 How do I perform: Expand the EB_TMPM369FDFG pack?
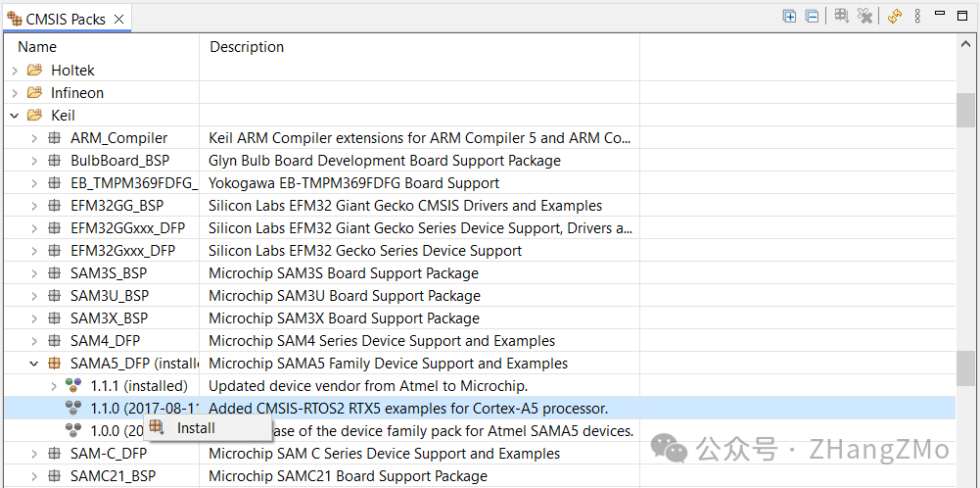coord(34,183)
